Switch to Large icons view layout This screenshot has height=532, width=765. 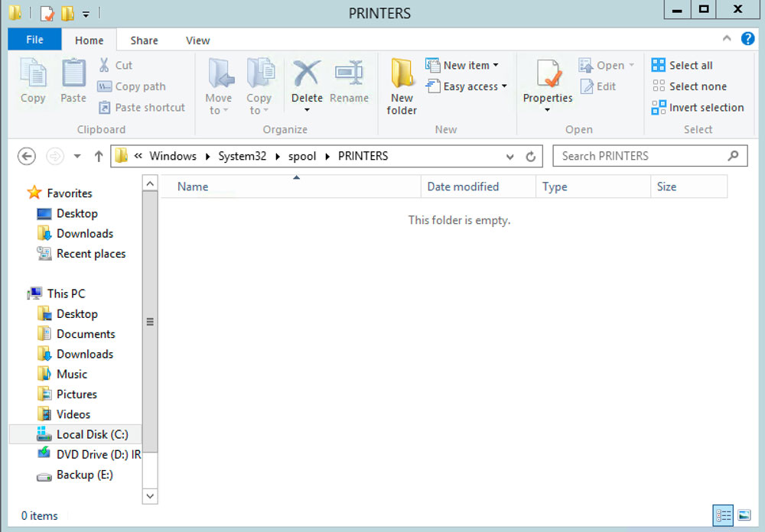pos(744,516)
